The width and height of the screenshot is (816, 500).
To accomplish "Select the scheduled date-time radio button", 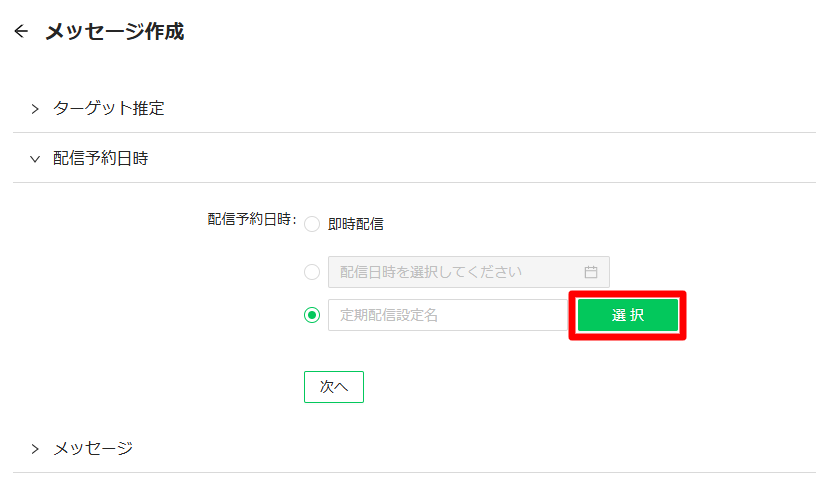I will [x=312, y=272].
